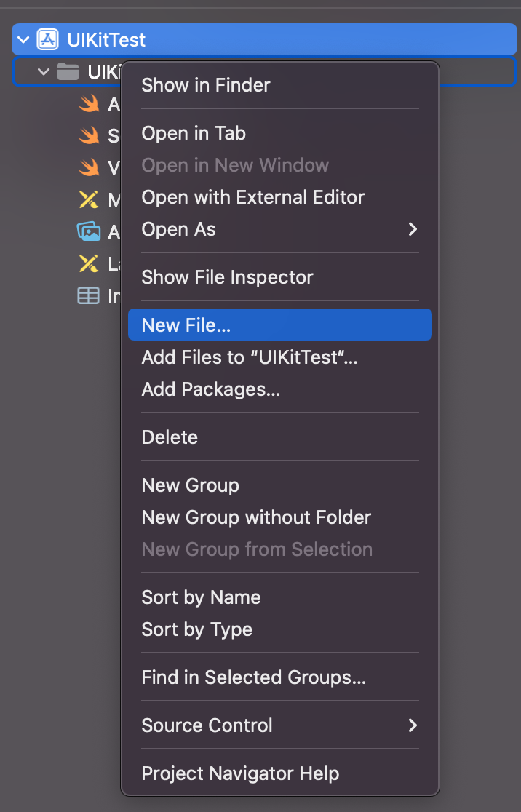Choose Open in Tab

pyautogui.click(x=279, y=133)
